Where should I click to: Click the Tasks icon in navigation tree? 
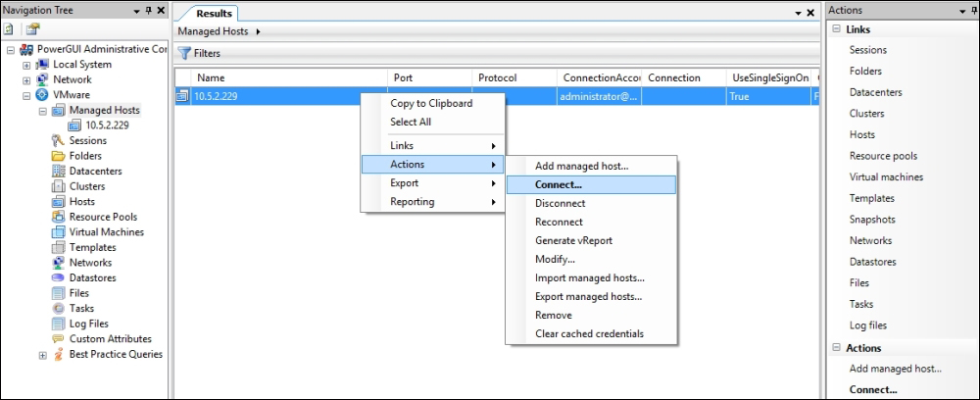pyautogui.click(x=59, y=308)
